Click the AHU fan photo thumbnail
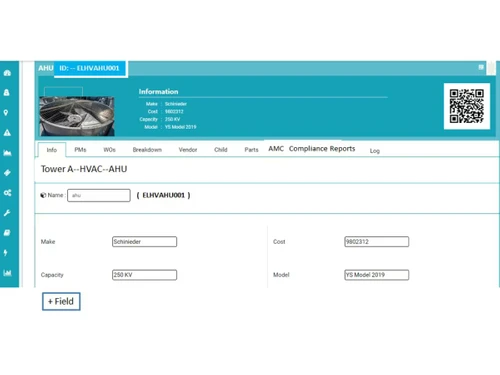This screenshot has width=500, height=375. [x=77, y=116]
